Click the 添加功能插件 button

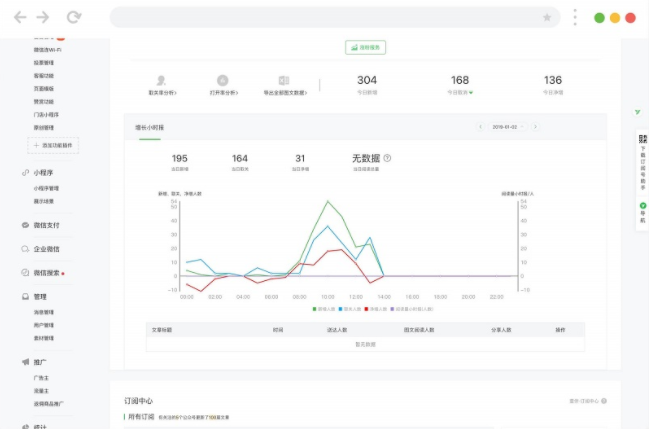pyautogui.click(x=54, y=145)
